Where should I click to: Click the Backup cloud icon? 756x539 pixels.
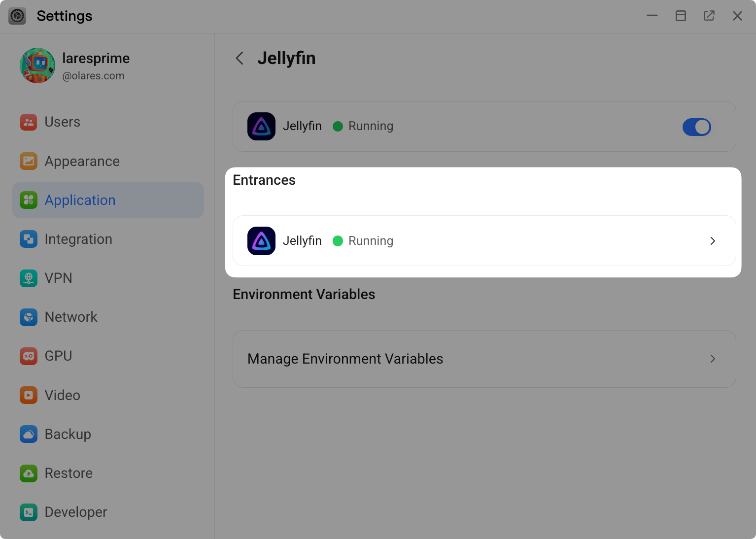(29, 434)
